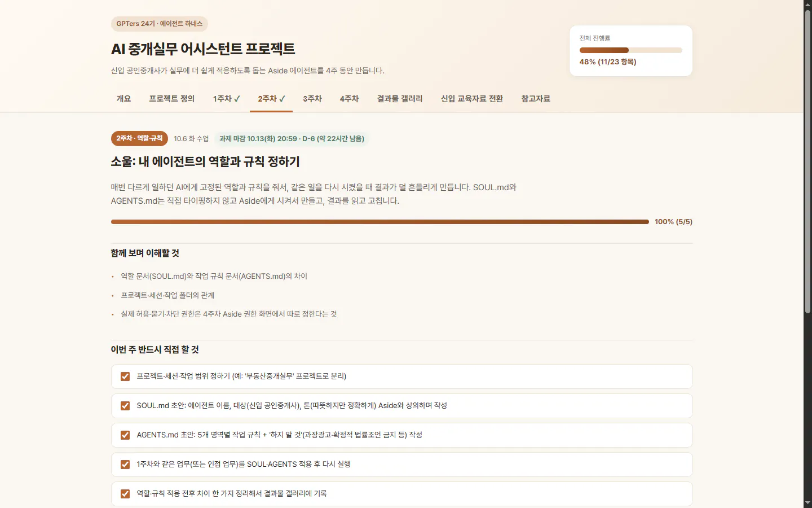
Task: Click the scrollbar up arrow
Action: pyautogui.click(x=807, y=5)
